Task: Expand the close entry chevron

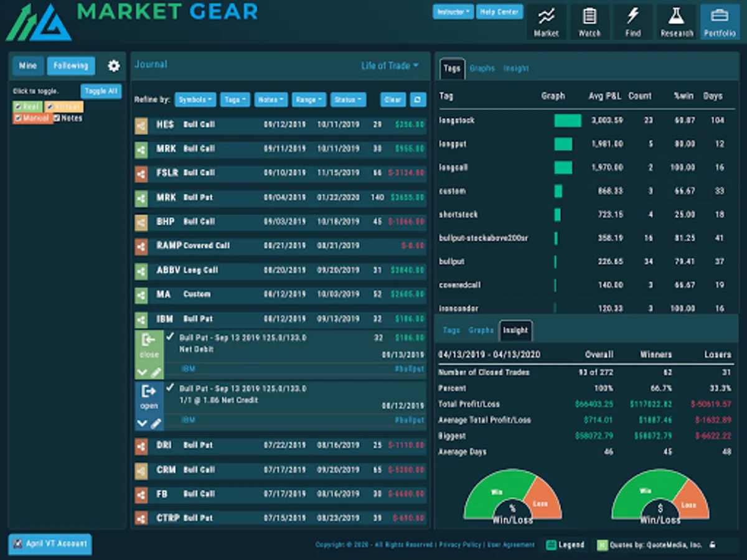Action: click(x=142, y=373)
